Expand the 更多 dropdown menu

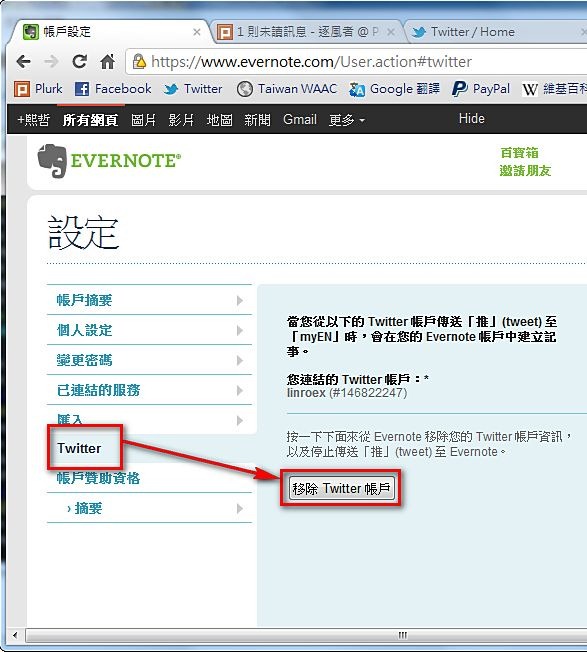point(347,120)
